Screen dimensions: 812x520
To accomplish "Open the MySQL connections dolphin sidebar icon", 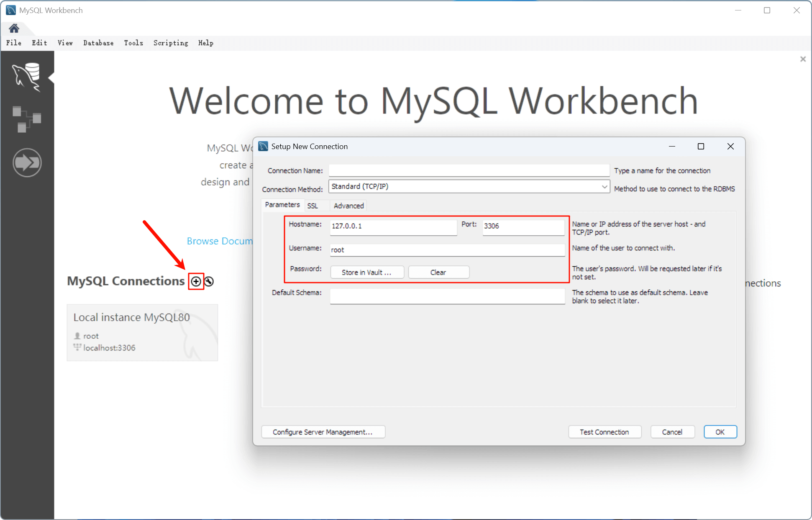I will [27, 77].
